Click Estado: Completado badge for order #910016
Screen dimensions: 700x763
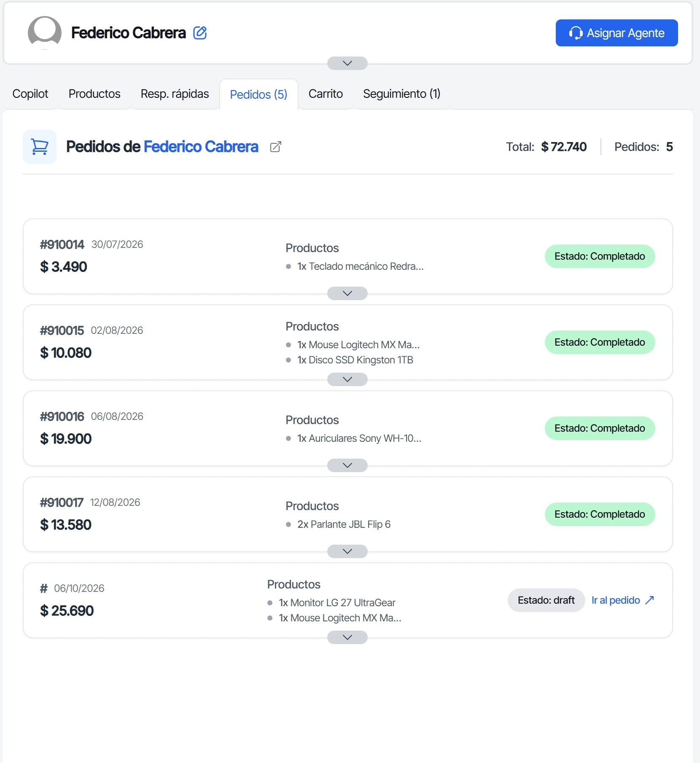coord(600,428)
